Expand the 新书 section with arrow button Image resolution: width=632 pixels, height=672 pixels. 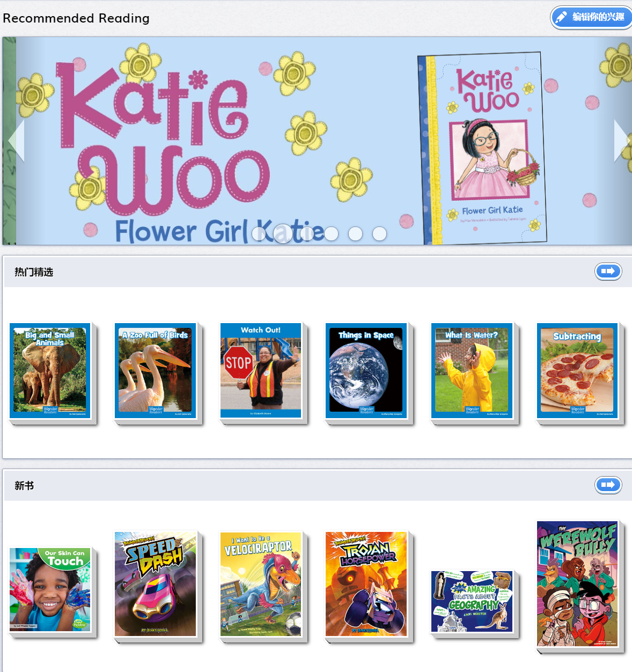pos(608,485)
